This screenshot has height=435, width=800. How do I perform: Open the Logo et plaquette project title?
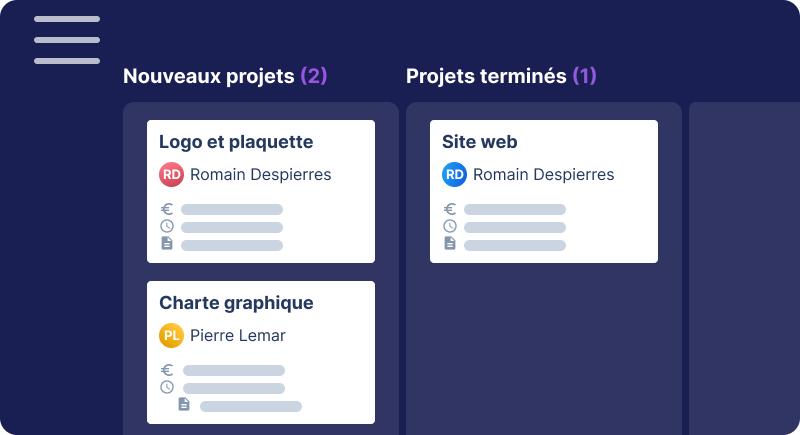click(x=236, y=142)
